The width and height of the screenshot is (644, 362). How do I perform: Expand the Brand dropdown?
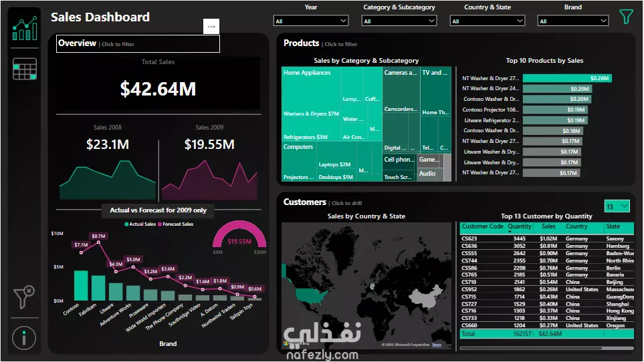pyautogui.click(x=572, y=21)
